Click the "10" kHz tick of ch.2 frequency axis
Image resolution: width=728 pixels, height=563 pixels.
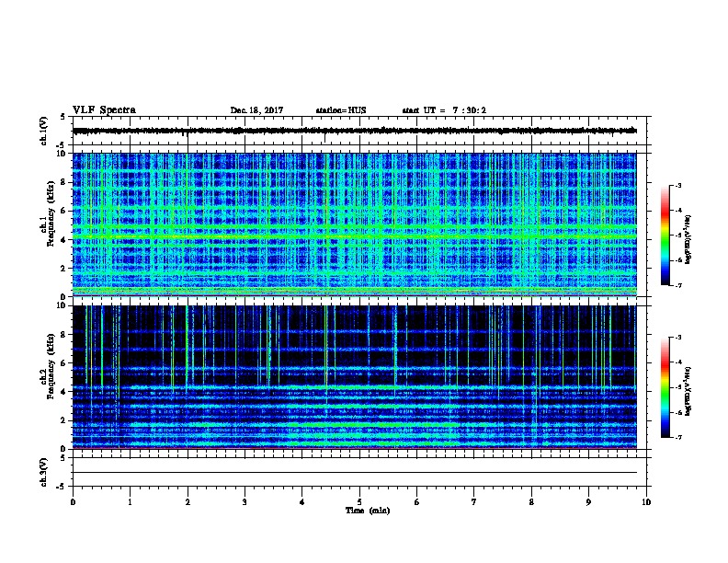point(63,305)
